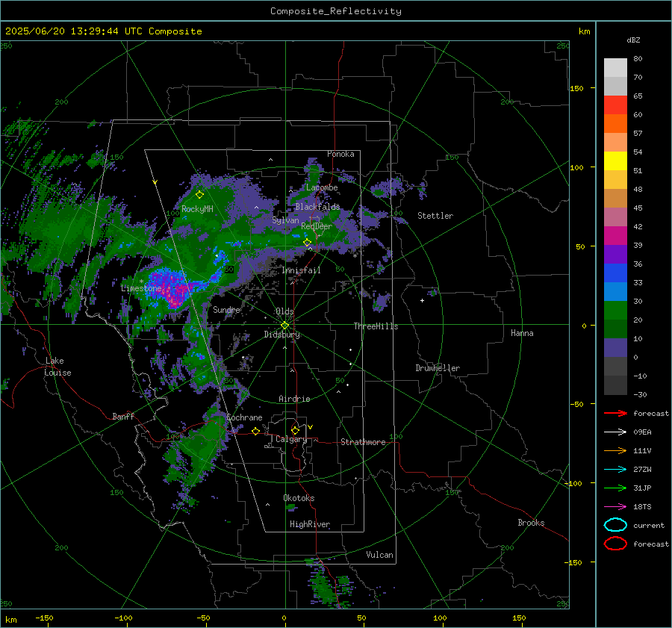Click the HighRiver town label
The image size is (672, 628).
(x=310, y=524)
